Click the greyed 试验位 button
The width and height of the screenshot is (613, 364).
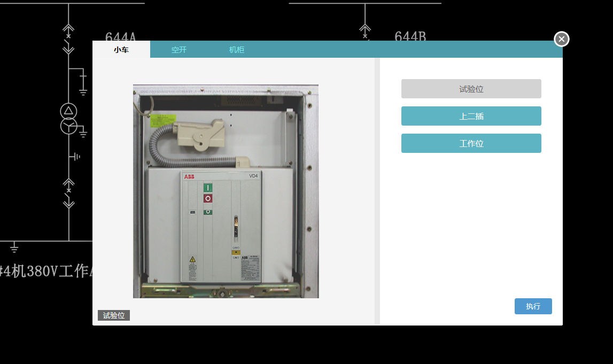pyautogui.click(x=471, y=89)
